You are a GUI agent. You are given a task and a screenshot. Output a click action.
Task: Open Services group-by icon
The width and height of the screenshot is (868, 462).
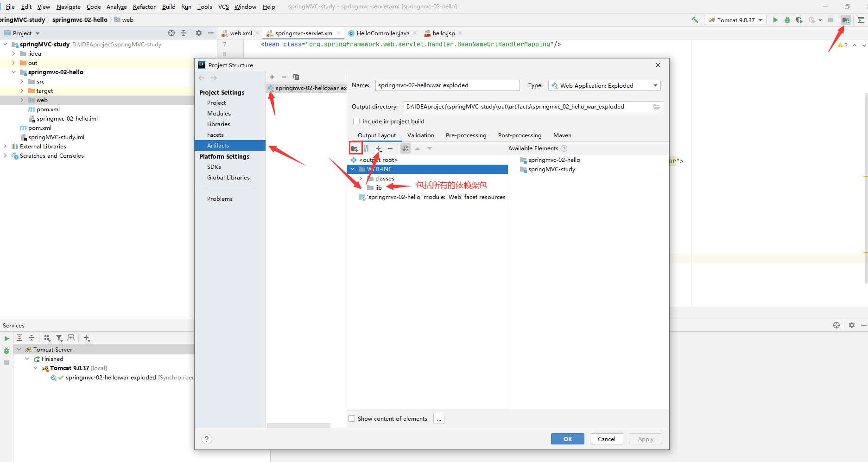[x=47, y=338]
